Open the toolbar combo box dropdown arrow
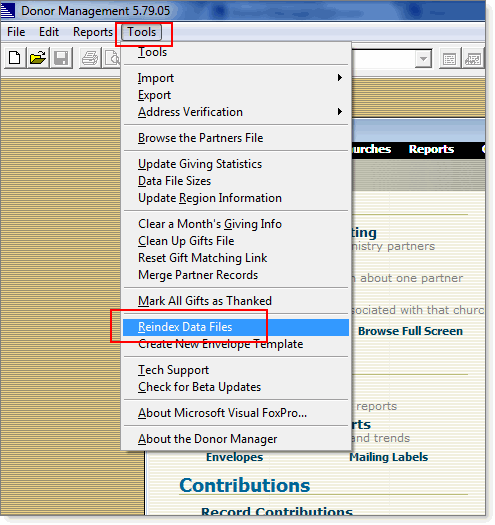This screenshot has width=495, height=525. [x=423, y=59]
